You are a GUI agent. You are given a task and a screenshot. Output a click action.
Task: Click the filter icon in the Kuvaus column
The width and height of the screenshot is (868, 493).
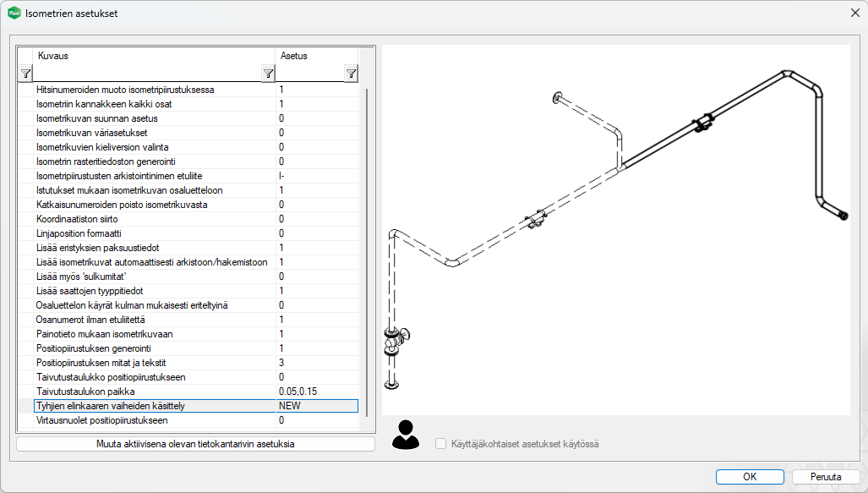click(268, 74)
